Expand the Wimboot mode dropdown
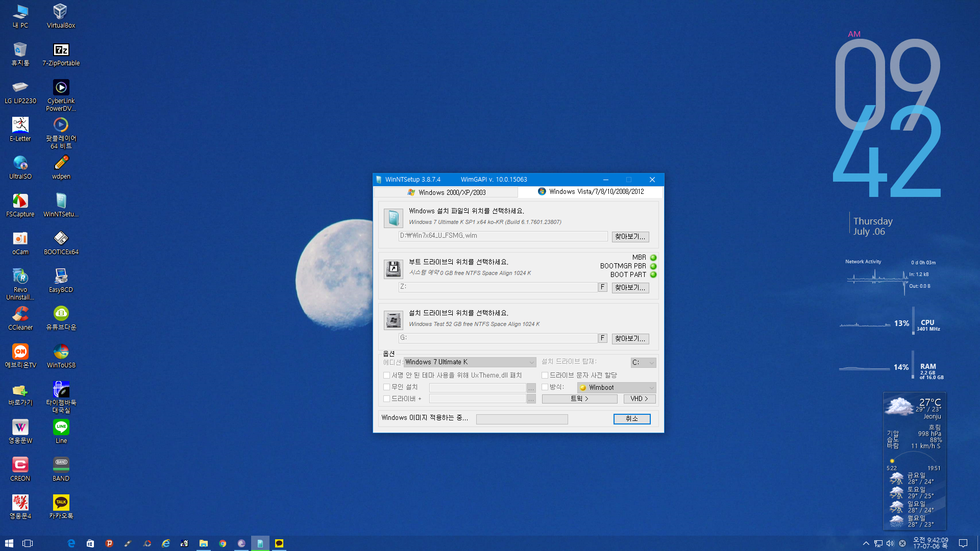 [617, 388]
